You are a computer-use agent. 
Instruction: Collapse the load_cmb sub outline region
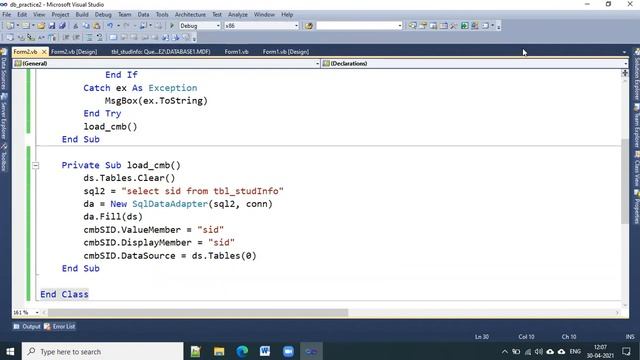(x=36, y=166)
